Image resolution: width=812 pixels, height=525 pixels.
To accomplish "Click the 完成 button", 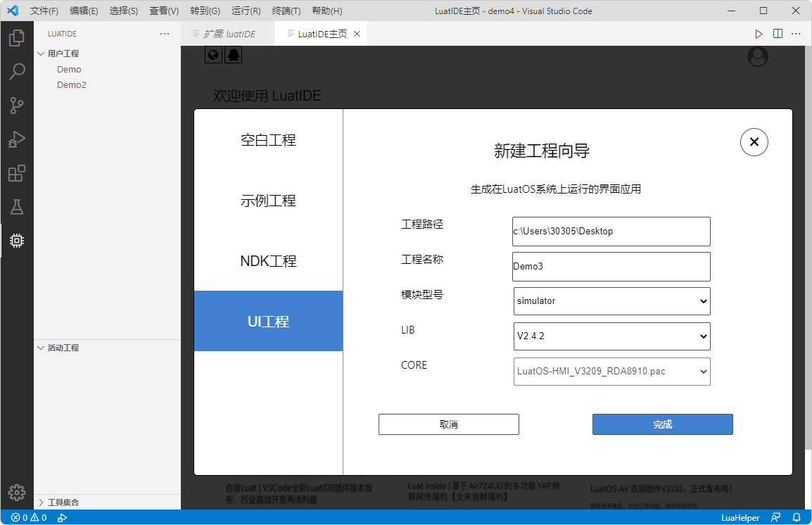I will [662, 424].
